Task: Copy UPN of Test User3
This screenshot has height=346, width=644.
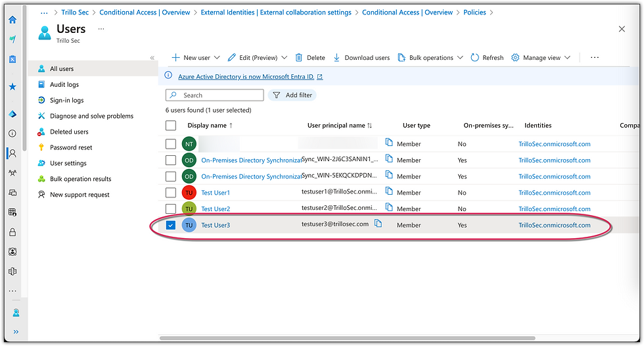Action: pos(379,224)
